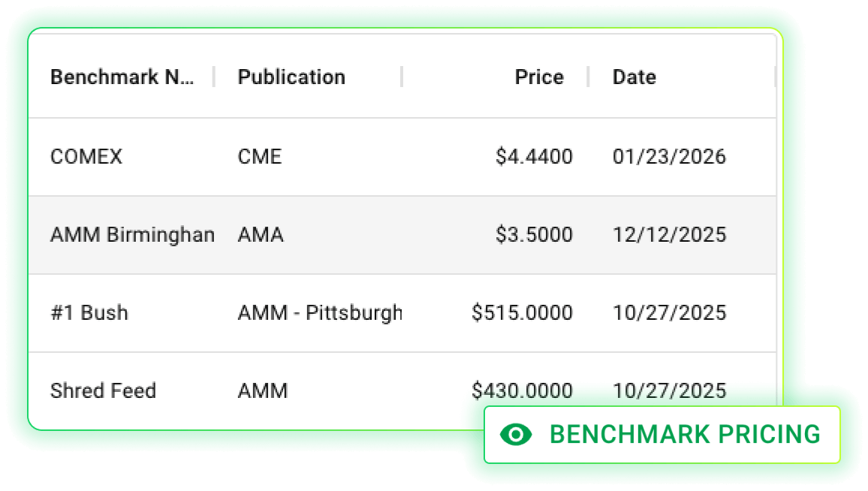Click the CME publication cell
The height and width of the screenshot is (491, 868).
point(260,157)
